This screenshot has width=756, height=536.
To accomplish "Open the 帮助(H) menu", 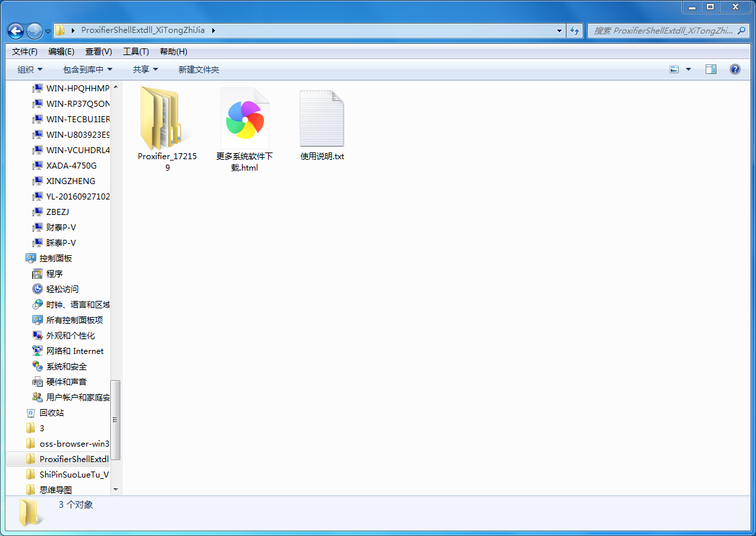I will point(173,52).
